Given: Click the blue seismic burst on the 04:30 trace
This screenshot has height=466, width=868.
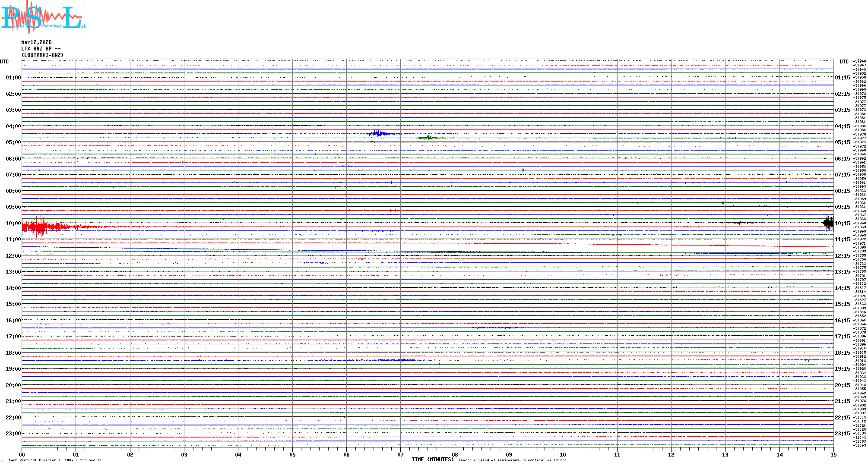Looking at the screenshot, I should 379,133.
